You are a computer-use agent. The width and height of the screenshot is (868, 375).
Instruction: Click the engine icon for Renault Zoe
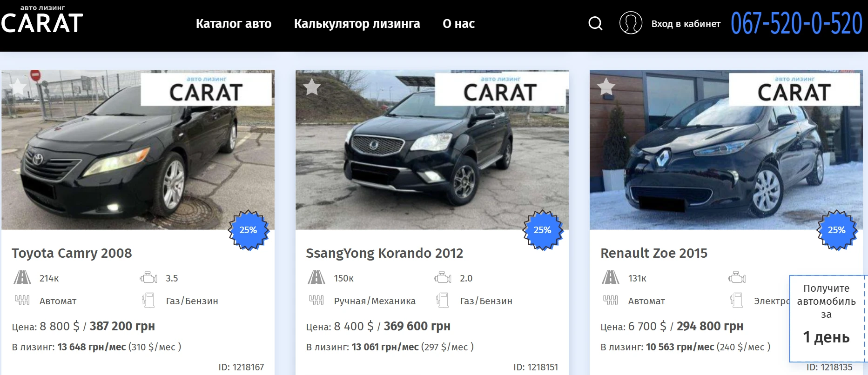pos(737,278)
